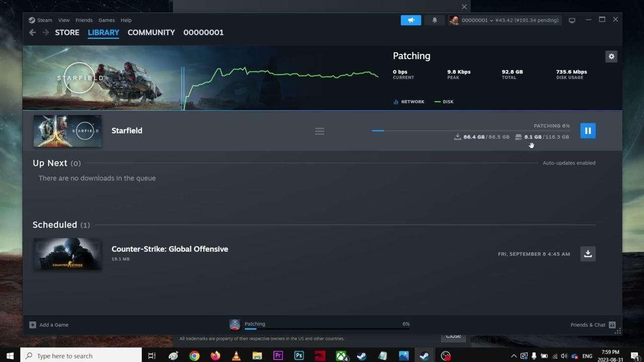The height and width of the screenshot is (362, 644).
Task: Open File Explorer from the taskbar
Action: 257,356
